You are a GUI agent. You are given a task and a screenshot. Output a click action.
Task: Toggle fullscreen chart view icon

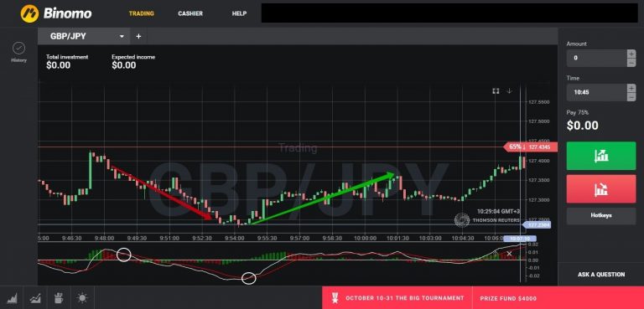tap(496, 91)
